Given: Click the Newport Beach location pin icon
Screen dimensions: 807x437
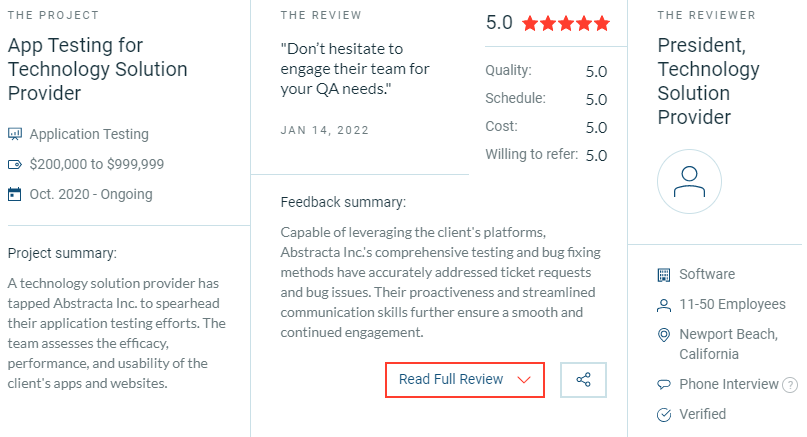Looking at the screenshot, I should coord(663,335).
